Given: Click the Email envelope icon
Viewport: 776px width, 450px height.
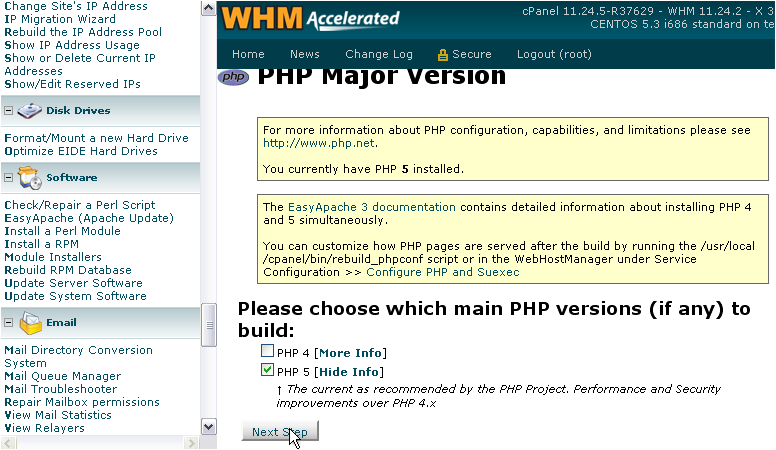Looking at the screenshot, I should coord(30,323).
